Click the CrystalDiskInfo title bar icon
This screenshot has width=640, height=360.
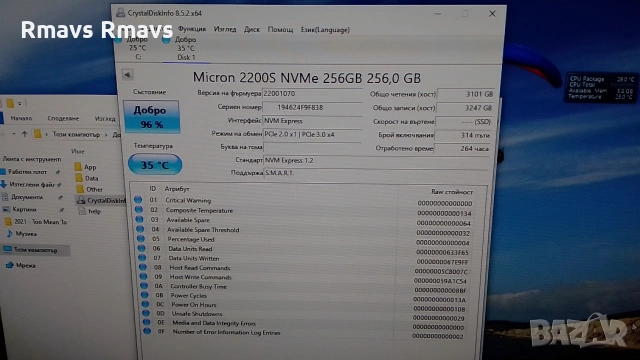120,13
